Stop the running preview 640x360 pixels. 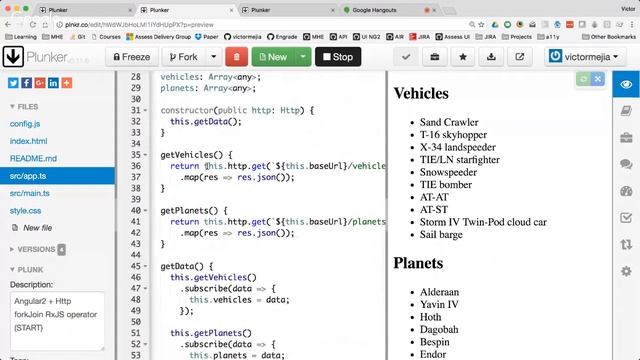pyautogui.click(x=338, y=57)
